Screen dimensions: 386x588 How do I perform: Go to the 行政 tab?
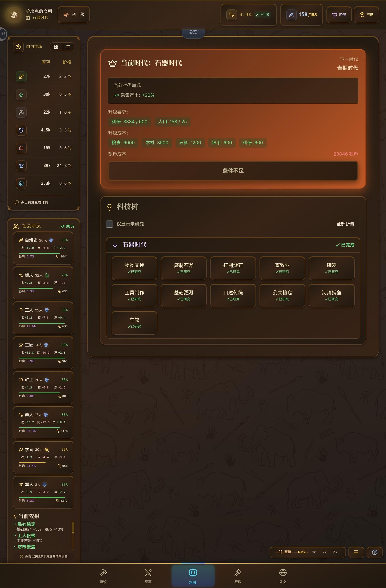pyautogui.click(x=238, y=576)
